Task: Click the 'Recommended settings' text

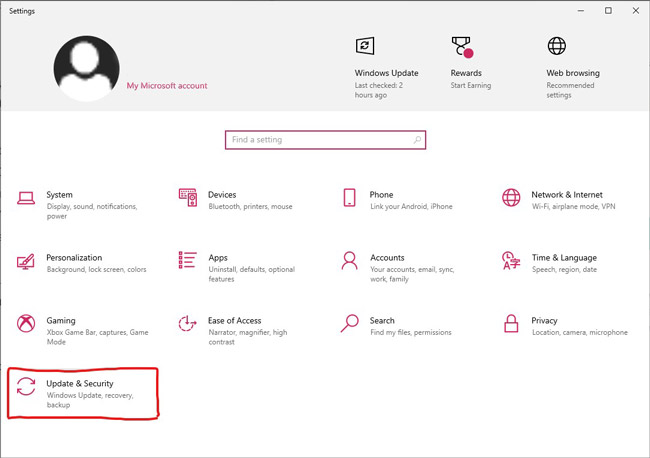Action: click(570, 90)
